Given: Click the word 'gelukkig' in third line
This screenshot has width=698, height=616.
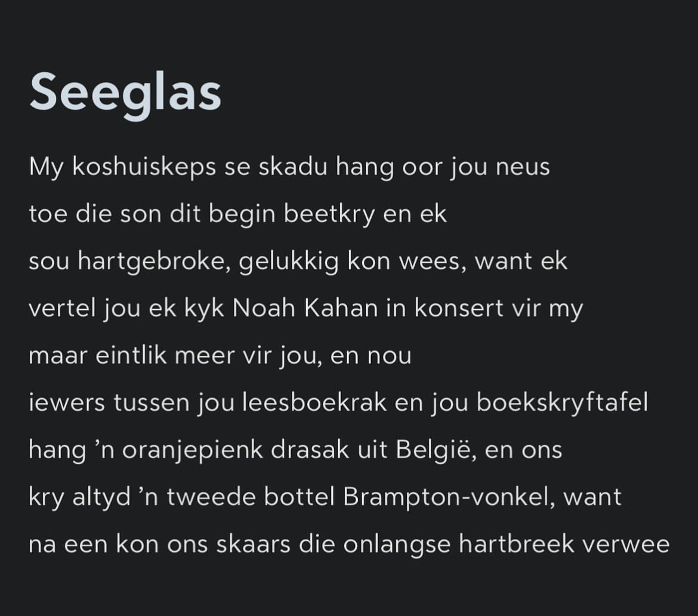Looking at the screenshot, I should [x=289, y=262].
